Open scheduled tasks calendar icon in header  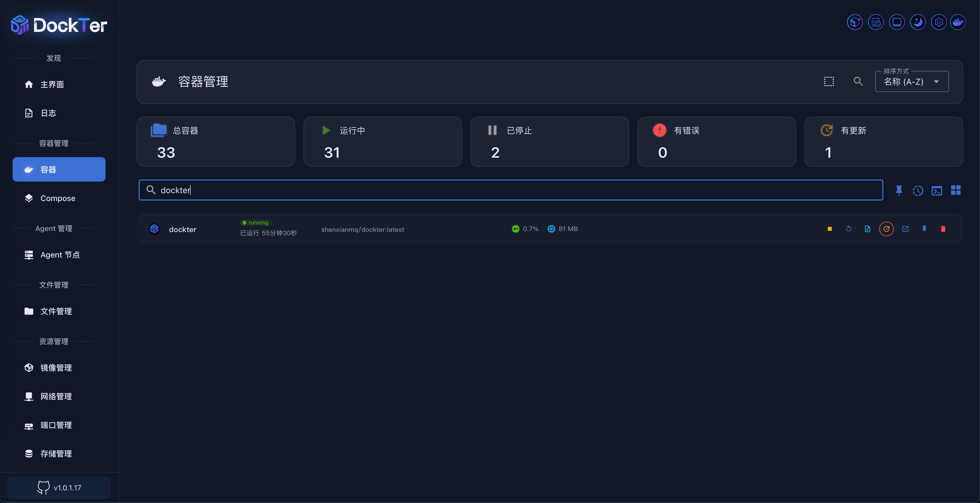[x=876, y=22]
